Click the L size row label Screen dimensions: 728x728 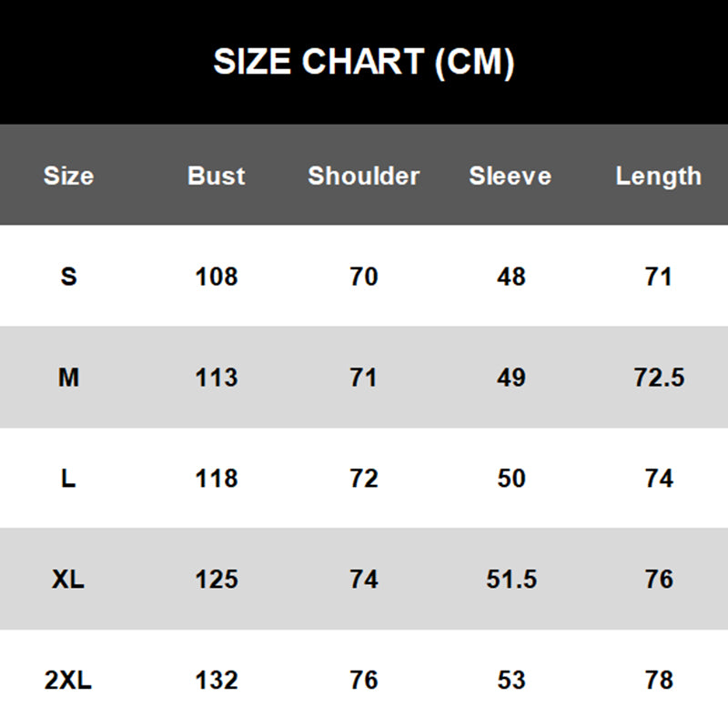pyautogui.click(x=68, y=479)
